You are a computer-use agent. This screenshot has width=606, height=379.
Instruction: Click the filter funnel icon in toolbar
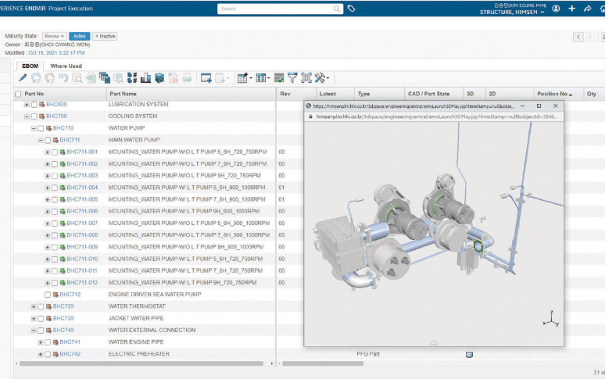click(293, 78)
